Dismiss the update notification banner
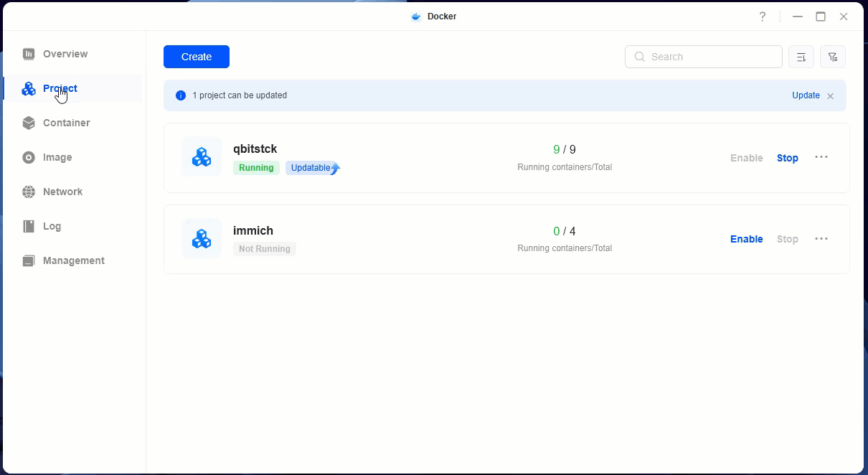Viewport: 868px width, 475px height. tap(830, 96)
